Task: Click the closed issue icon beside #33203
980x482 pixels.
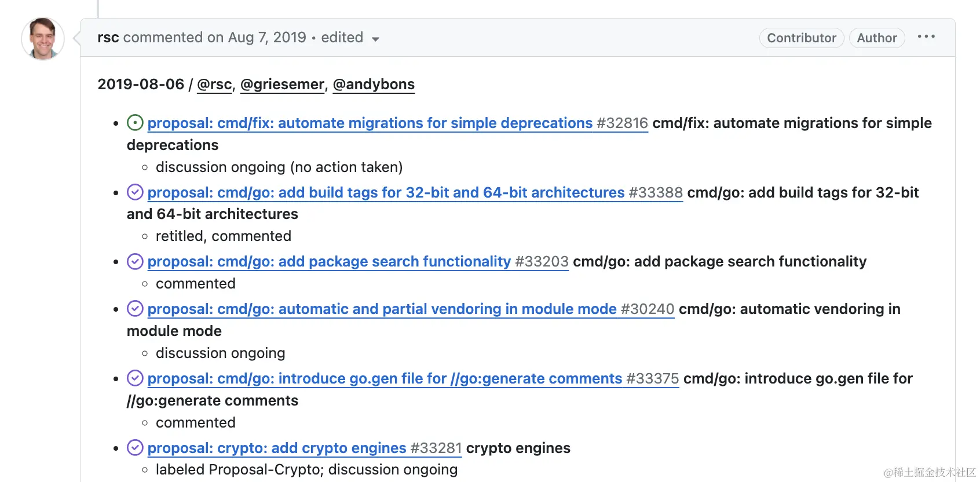Action: 135,262
